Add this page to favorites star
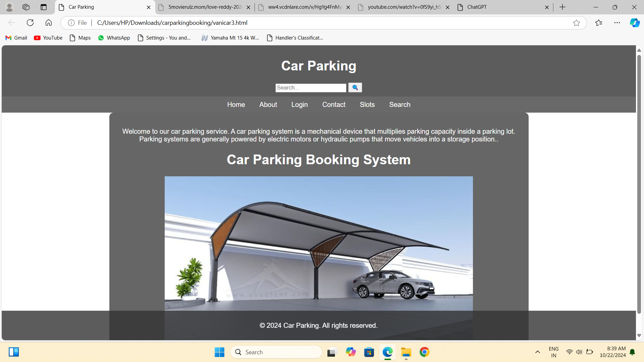Screen dimensions: 644x362 pyautogui.click(x=576, y=23)
